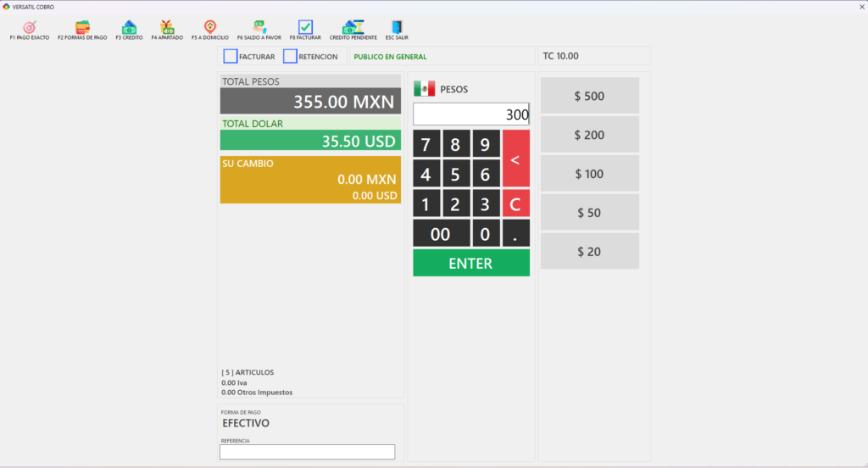Screen dimensions: 868x468
Task: Tap keypad digit 9
Action: [486, 144]
